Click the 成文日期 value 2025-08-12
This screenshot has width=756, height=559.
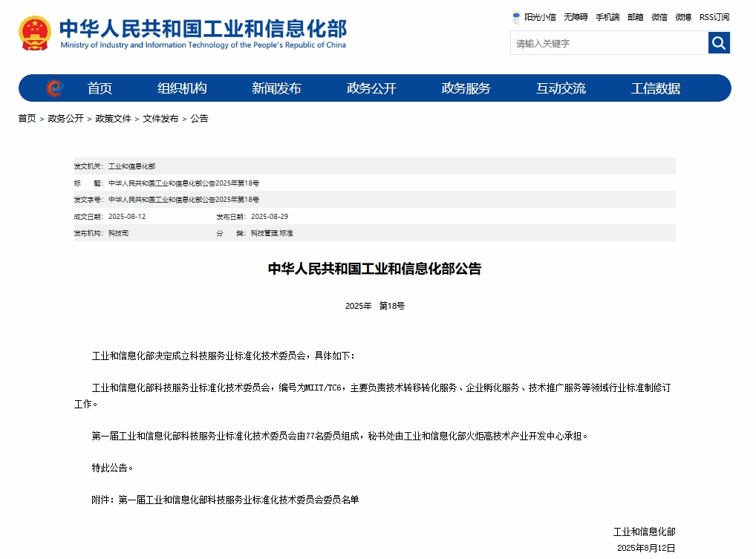[127, 216]
